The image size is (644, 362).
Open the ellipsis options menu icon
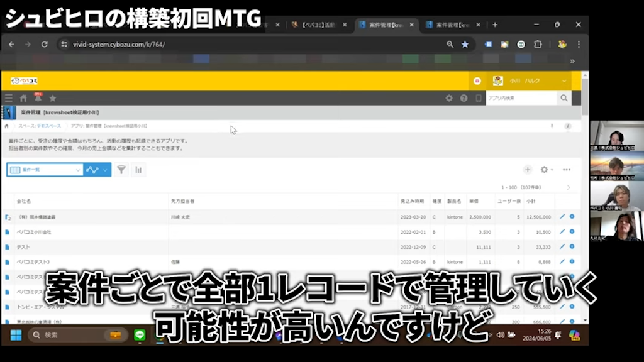point(567,170)
